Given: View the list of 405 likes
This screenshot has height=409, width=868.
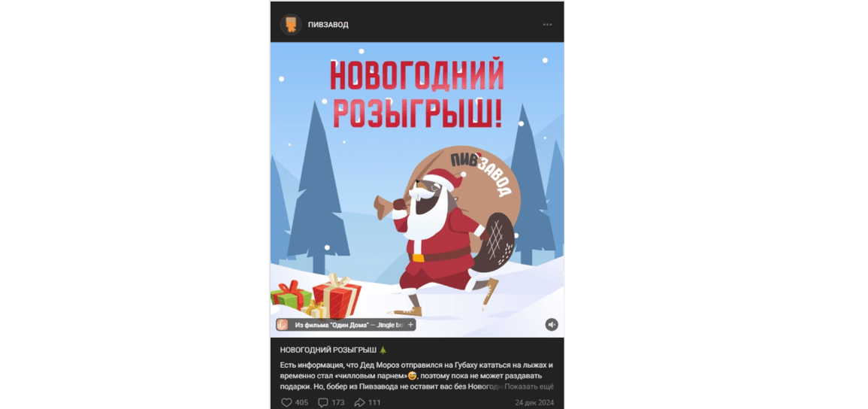Looking at the screenshot, I should pos(301,402).
